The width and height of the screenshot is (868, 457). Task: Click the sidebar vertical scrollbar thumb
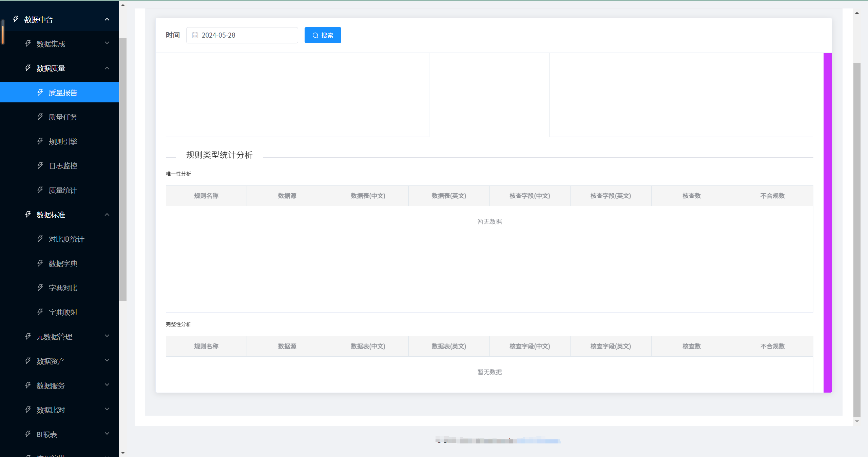pos(123,170)
